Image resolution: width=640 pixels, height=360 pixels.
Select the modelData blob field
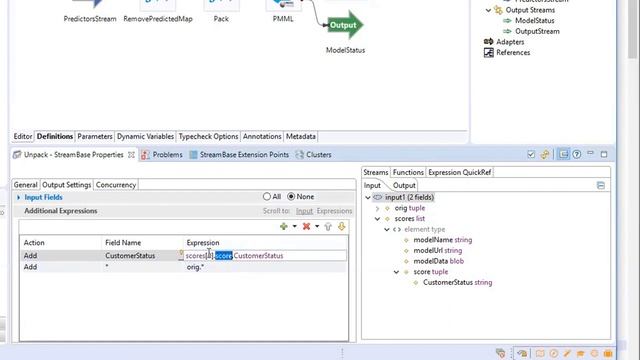[438, 261]
